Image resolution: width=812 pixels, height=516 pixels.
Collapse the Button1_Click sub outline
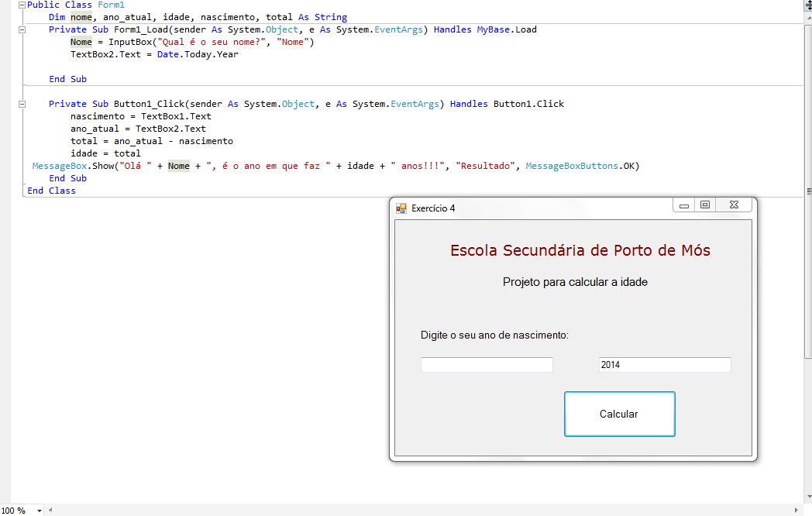point(22,104)
